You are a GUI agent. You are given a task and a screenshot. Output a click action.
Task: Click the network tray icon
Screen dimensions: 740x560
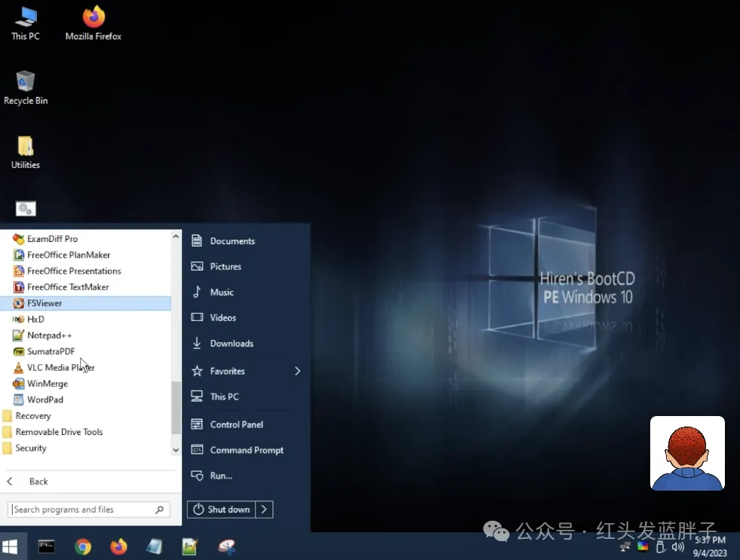point(625,546)
